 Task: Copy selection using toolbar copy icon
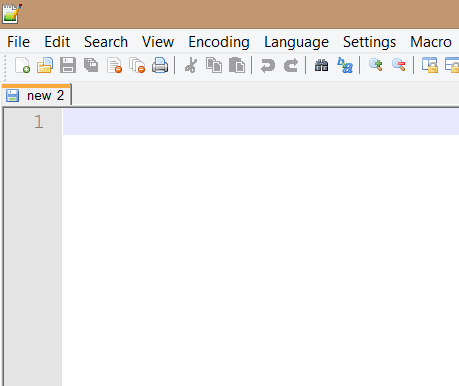[214, 65]
